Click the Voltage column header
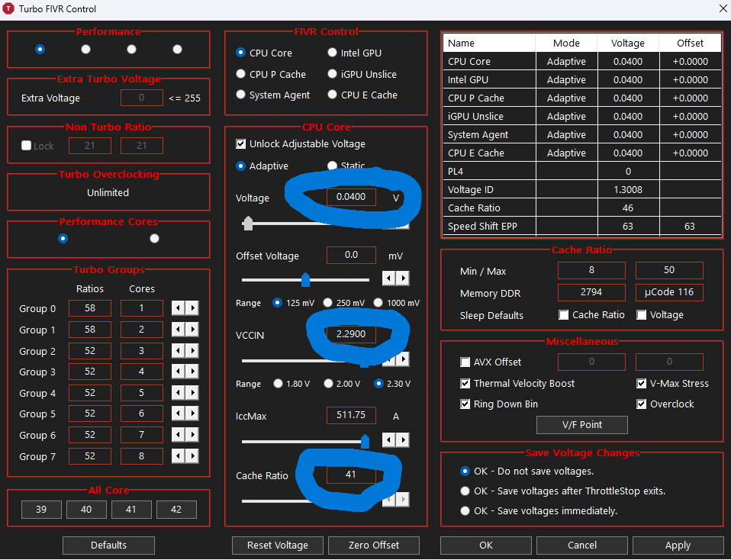731x560 pixels. click(x=628, y=43)
